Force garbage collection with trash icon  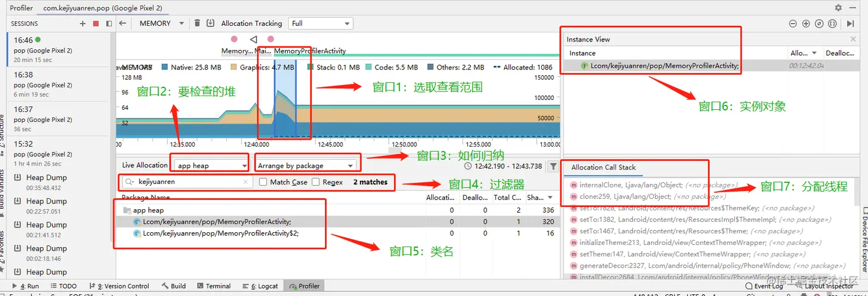tap(197, 23)
